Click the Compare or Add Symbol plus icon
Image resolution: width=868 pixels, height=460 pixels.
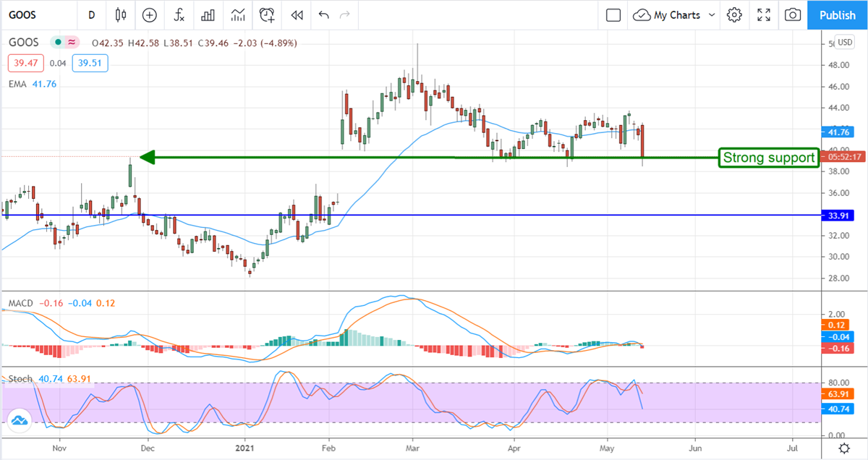pyautogui.click(x=150, y=14)
